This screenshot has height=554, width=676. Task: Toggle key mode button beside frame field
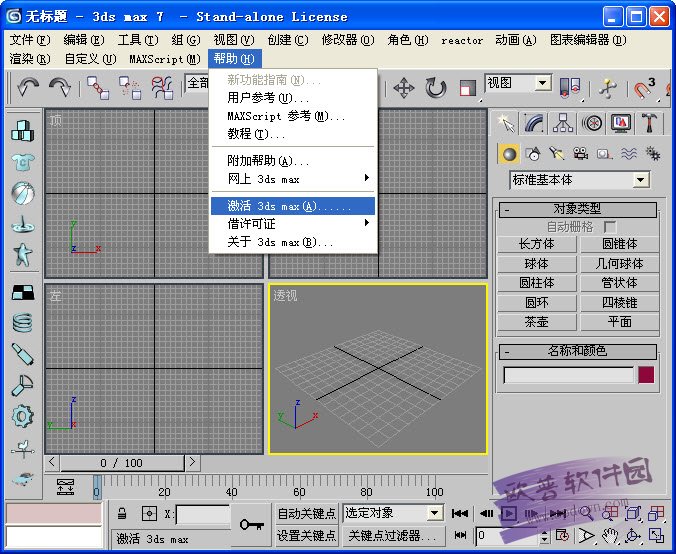pos(460,535)
